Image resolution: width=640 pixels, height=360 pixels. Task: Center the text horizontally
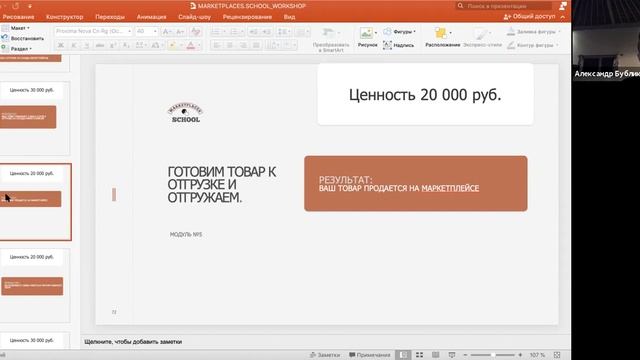[x=230, y=45]
